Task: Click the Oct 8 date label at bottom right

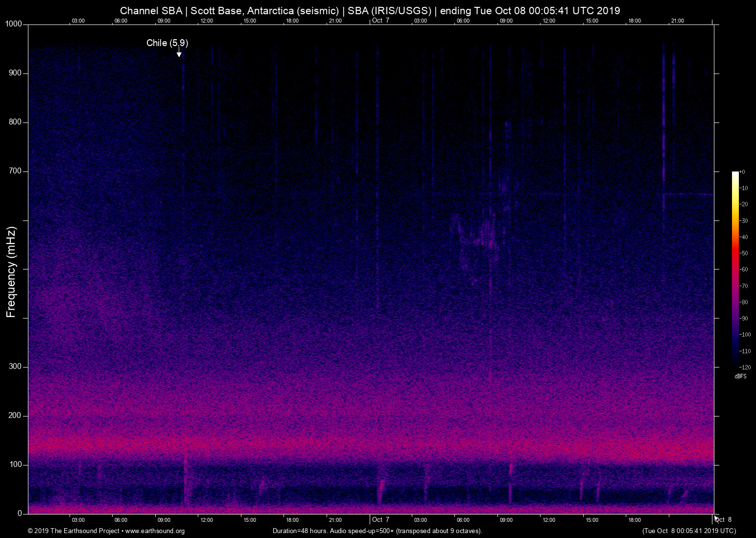Action: pos(723,520)
